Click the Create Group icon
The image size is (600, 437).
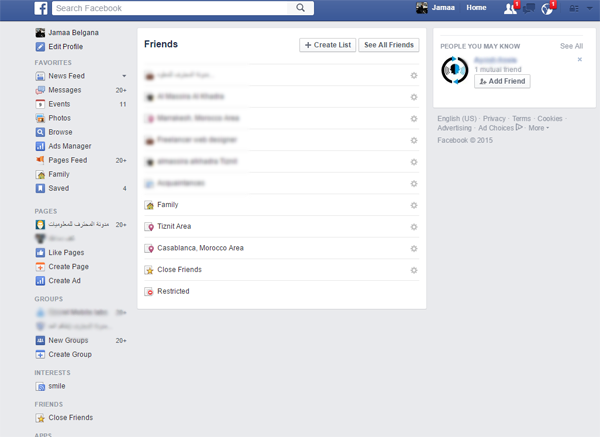[40, 355]
